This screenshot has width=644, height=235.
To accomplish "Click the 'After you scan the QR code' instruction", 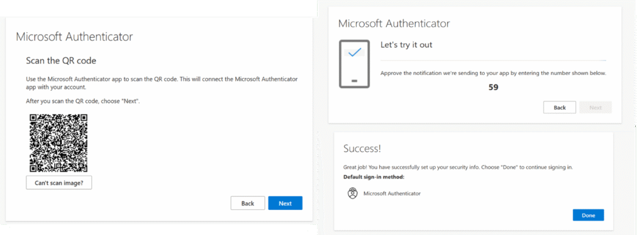I will click(x=83, y=101).
